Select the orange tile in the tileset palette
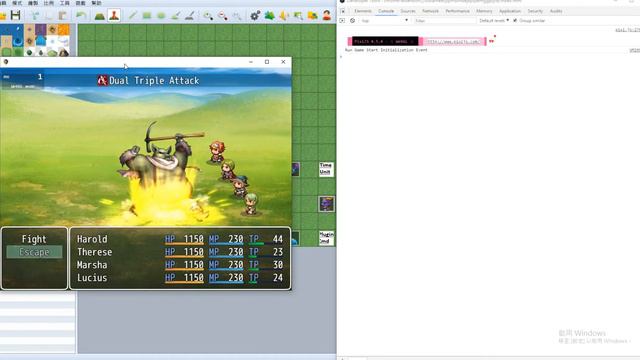The width and height of the screenshot is (640, 360). [64, 29]
